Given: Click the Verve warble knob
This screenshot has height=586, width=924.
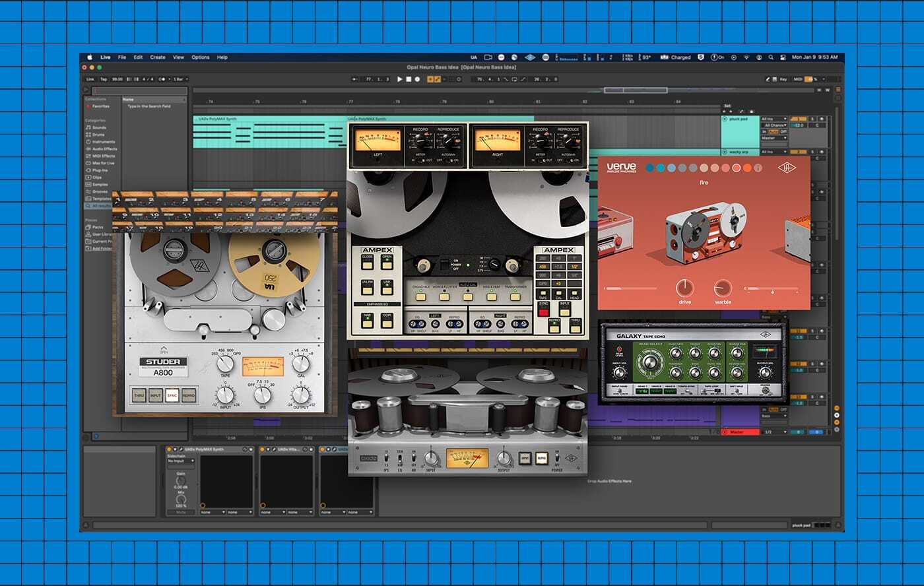Looking at the screenshot, I should click(723, 288).
